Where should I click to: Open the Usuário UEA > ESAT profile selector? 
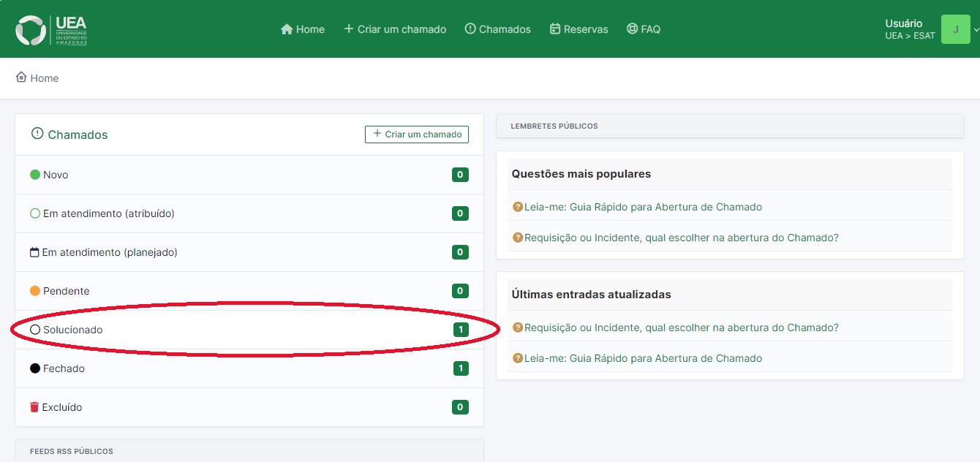point(909,29)
